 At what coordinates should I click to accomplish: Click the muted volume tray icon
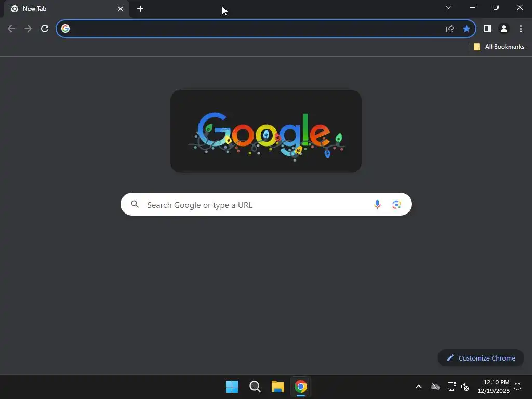[x=465, y=387]
